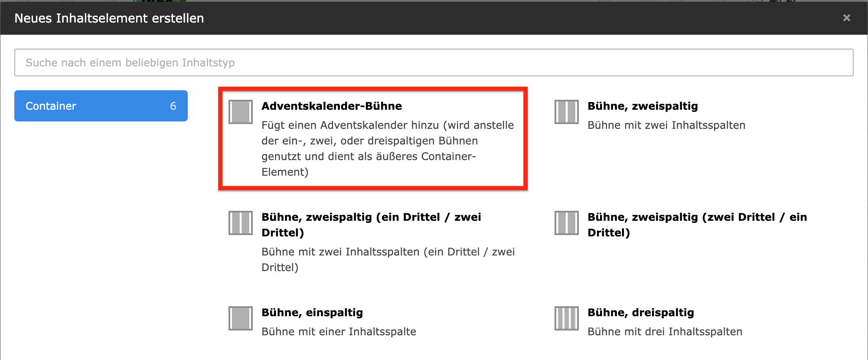Select icon of Bühne zweispaltig (ein Drittel / zwei Drittel)
868x360 pixels.
[241, 223]
